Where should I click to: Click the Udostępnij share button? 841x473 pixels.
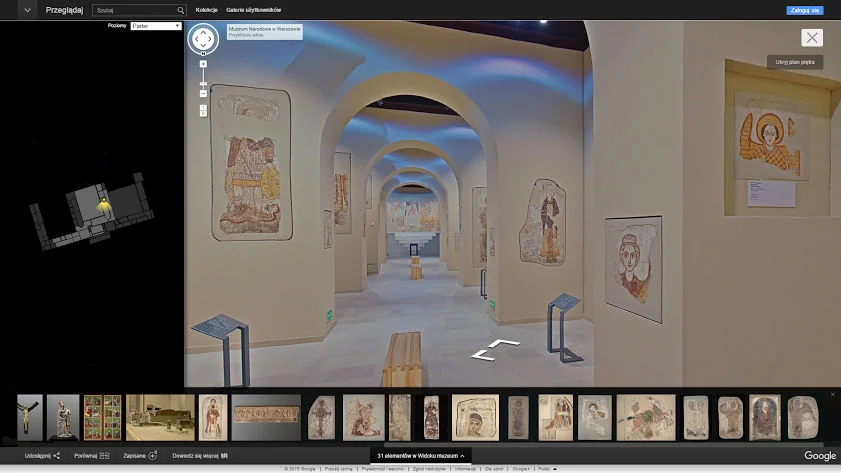[42, 456]
